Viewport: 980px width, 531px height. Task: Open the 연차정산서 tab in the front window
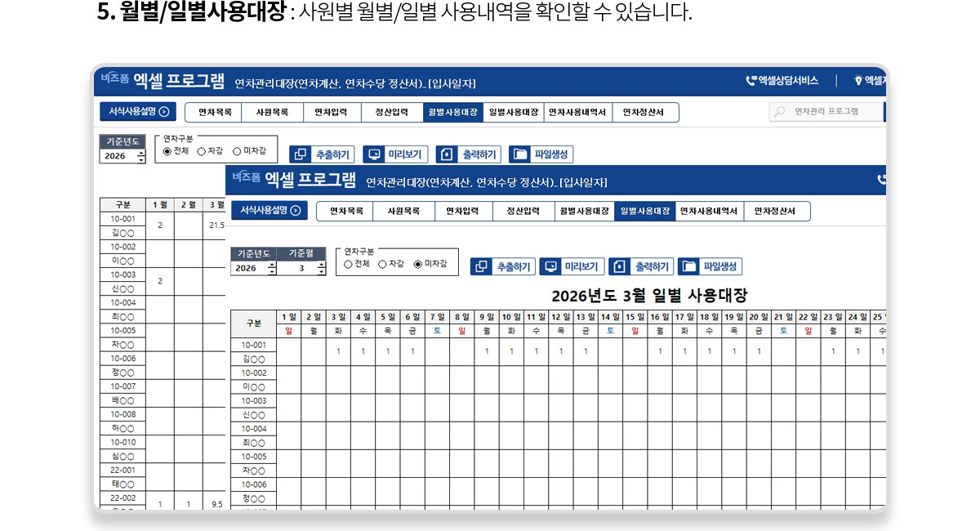coord(777,211)
